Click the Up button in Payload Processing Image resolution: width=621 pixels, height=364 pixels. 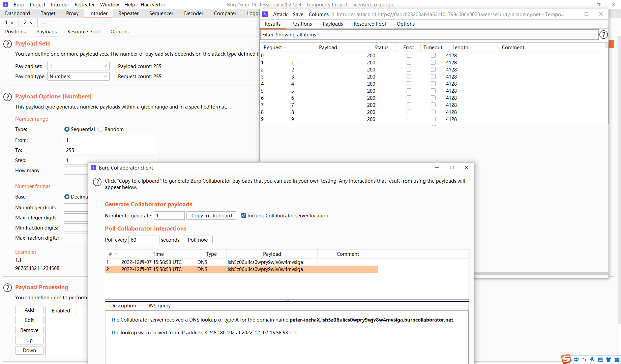[29, 340]
